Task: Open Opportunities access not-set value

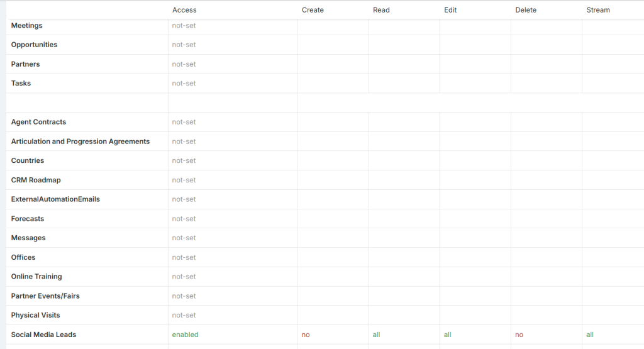Action: tap(184, 45)
